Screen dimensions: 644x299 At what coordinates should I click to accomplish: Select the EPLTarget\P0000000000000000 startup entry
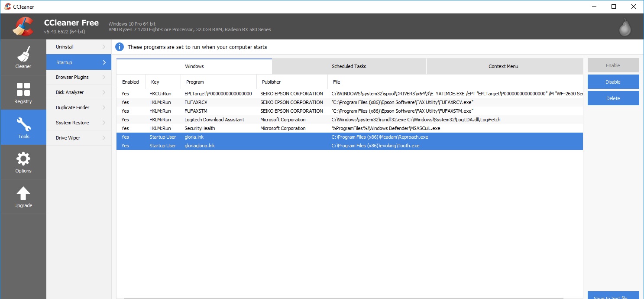(350, 94)
